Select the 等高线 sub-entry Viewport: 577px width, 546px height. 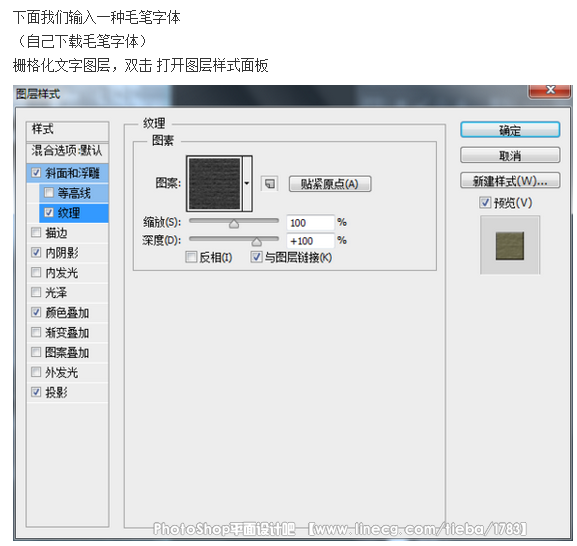pyautogui.click(x=74, y=193)
